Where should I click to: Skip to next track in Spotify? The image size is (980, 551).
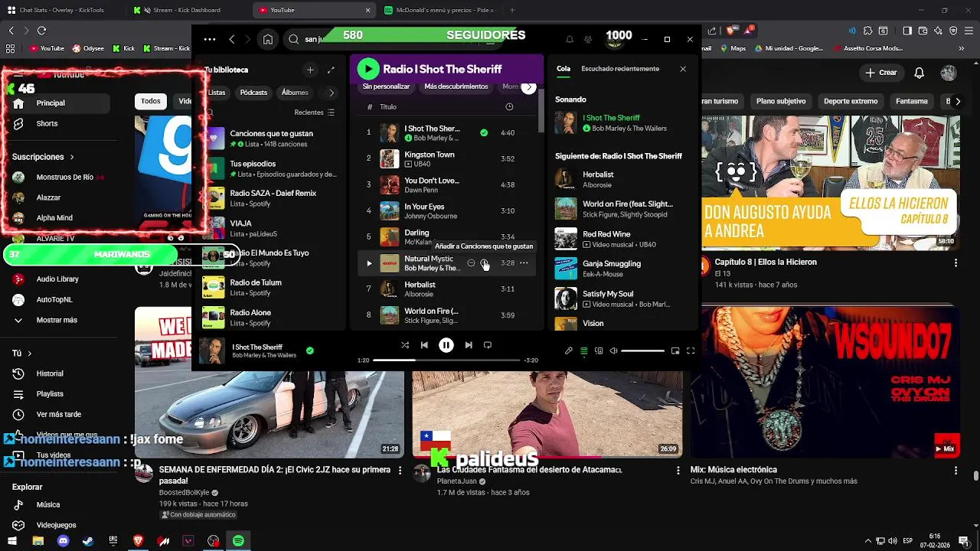coord(469,345)
